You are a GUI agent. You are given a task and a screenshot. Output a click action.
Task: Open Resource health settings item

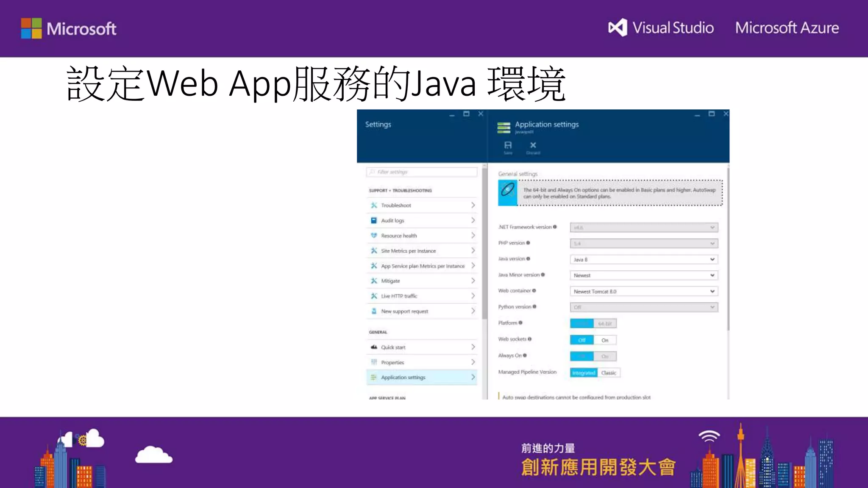tap(422, 236)
